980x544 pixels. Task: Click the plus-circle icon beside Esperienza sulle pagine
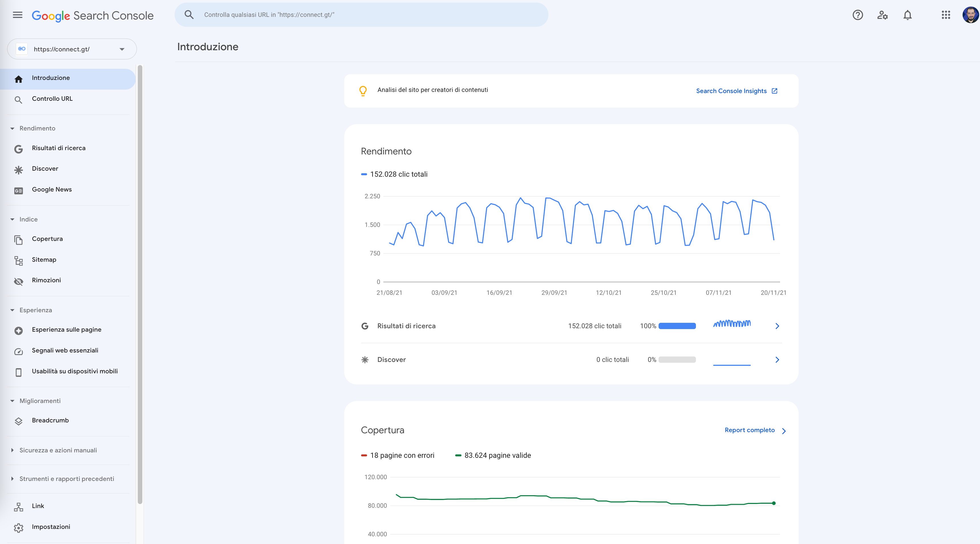click(18, 331)
